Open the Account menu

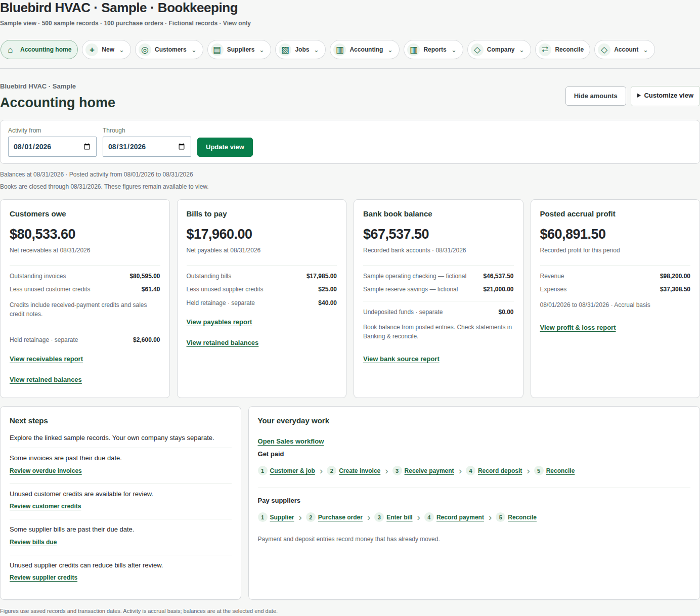(x=625, y=50)
